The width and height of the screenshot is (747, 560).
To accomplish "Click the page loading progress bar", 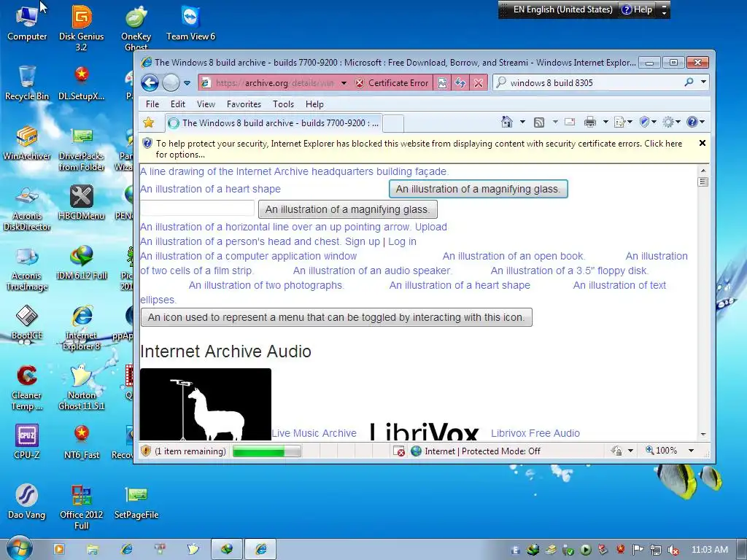I will 267,451.
